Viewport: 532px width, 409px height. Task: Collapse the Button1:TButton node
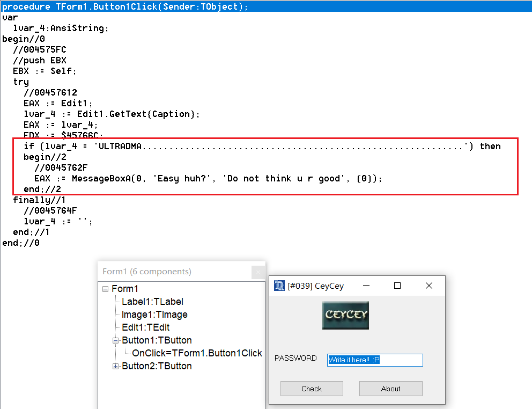pos(116,340)
